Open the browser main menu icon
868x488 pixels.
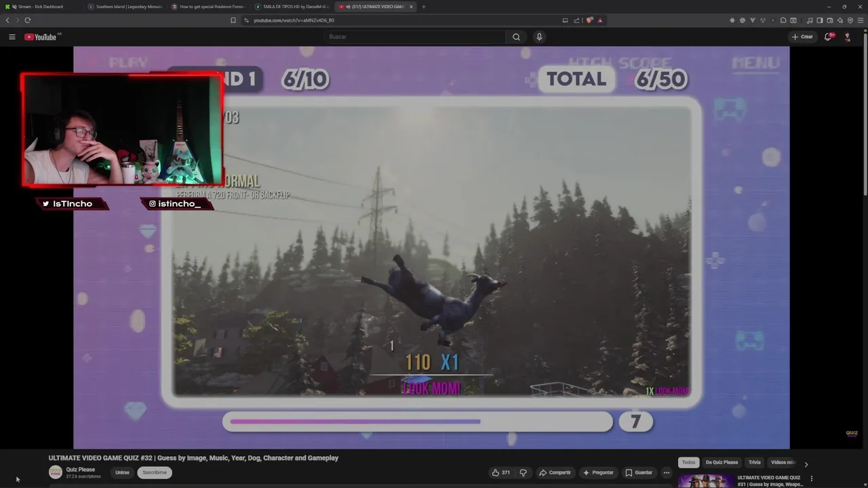click(x=861, y=20)
